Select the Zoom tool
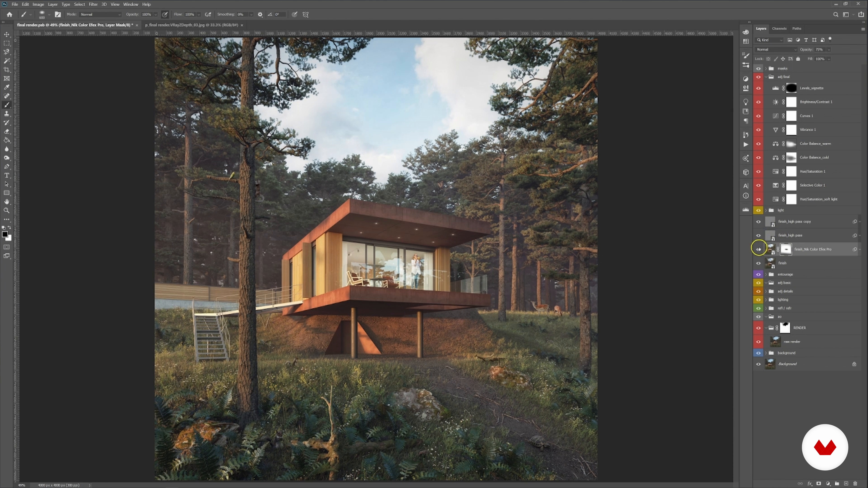Image resolution: width=868 pixels, height=488 pixels. pyautogui.click(x=6, y=211)
